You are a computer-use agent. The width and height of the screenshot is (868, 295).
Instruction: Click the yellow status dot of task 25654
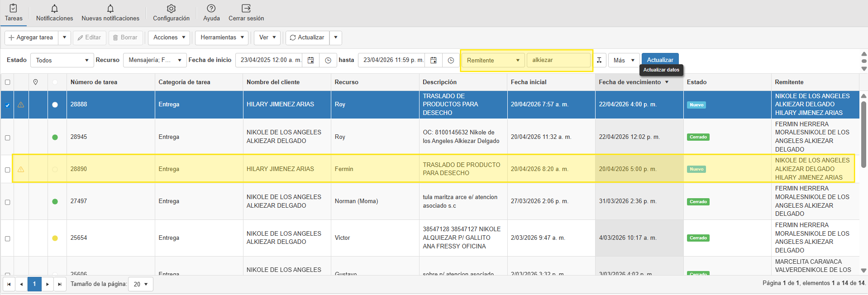(55, 238)
